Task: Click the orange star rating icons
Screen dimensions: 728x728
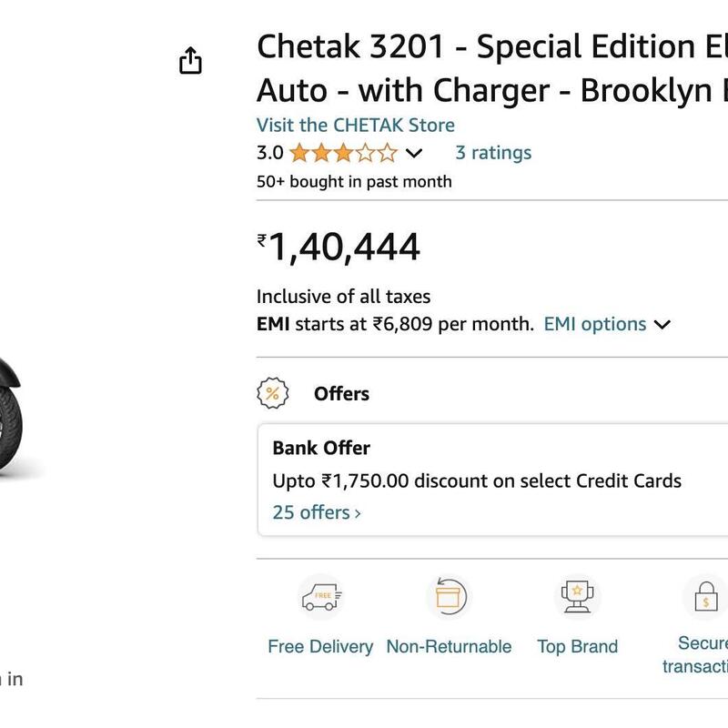Action: 343,153
